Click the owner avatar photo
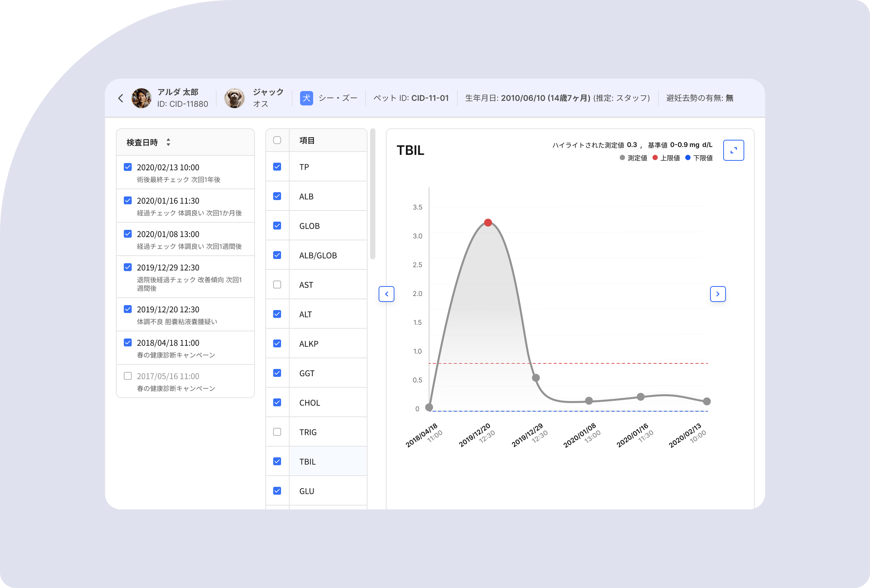870x588 pixels. 141,98
